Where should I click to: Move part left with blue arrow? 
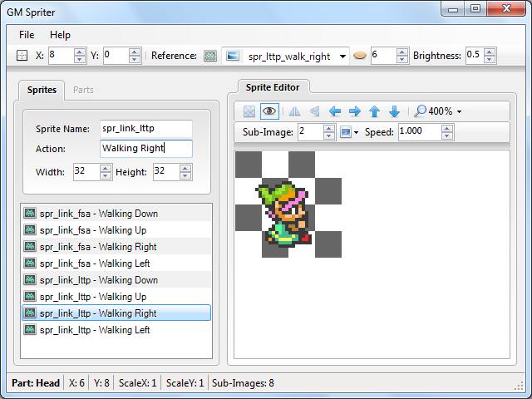click(x=335, y=111)
